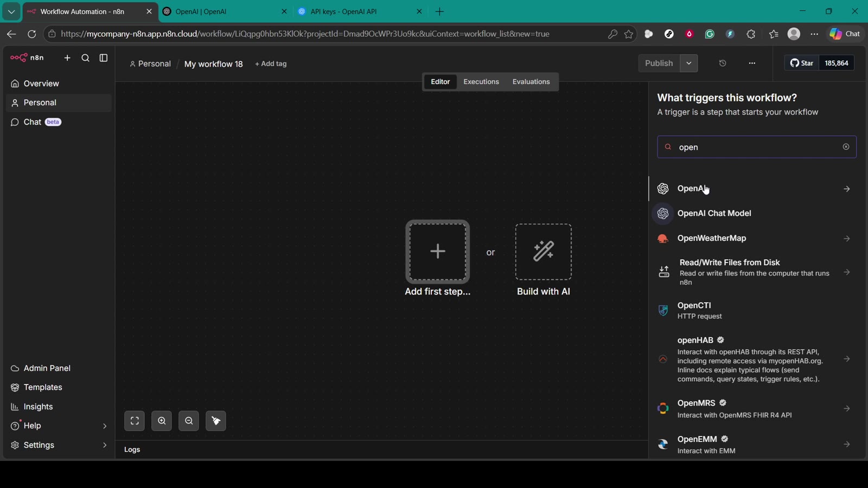
Task: Switch to API keys browser tab
Action: [360, 11]
